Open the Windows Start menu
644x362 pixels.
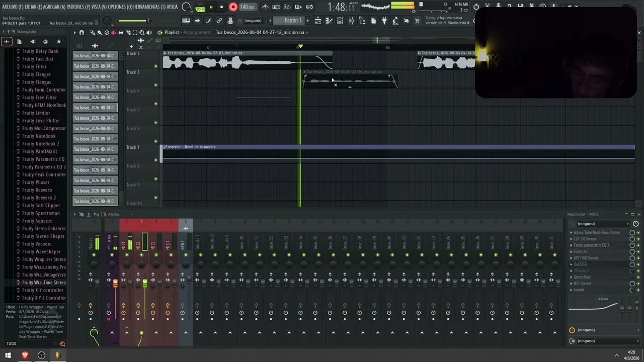(x=8, y=355)
